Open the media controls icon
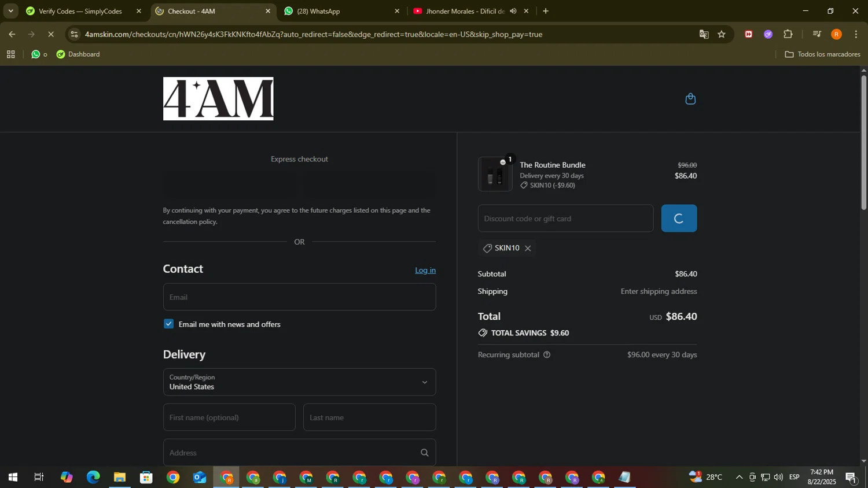Viewport: 868px width, 488px height. [816, 34]
